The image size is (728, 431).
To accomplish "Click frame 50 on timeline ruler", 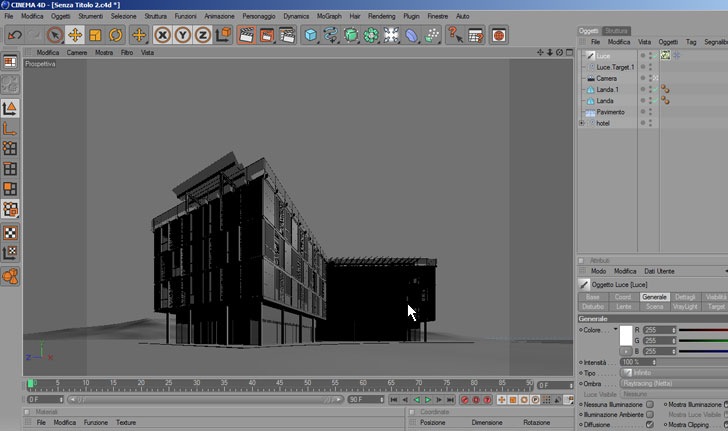I will pyautogui.click(x=307, y=384).
